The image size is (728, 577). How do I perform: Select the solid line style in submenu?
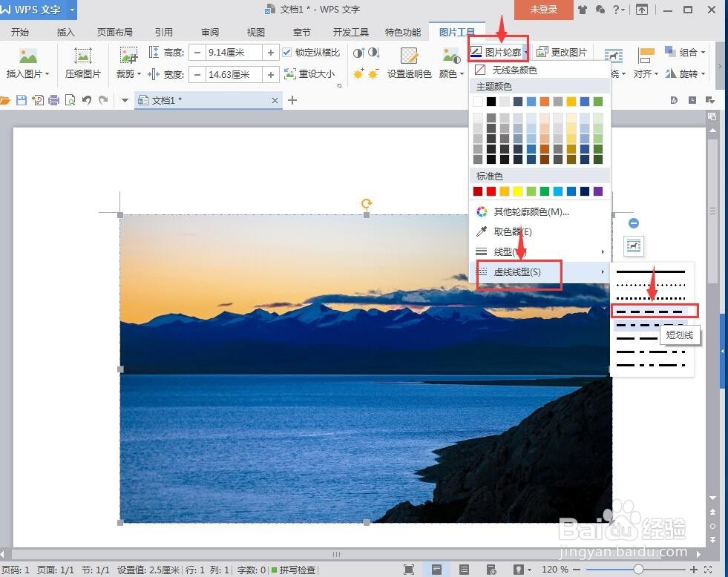[651, 271]
